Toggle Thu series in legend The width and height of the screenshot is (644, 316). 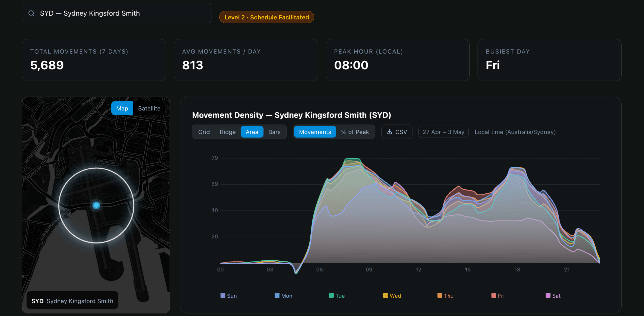(x=445, y=296)
